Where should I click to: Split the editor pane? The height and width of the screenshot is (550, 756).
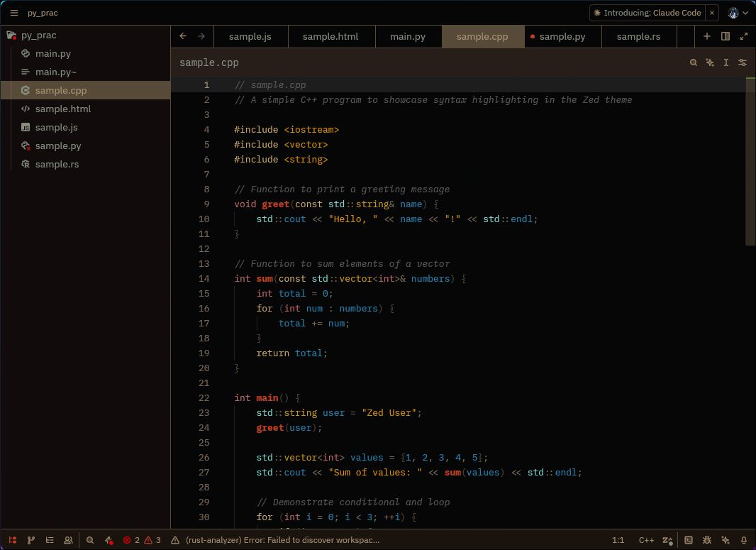725,36
